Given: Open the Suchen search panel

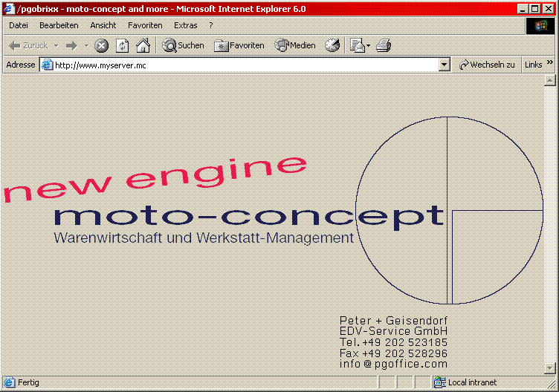Looking at the screenshot, I should coord(183,46).
